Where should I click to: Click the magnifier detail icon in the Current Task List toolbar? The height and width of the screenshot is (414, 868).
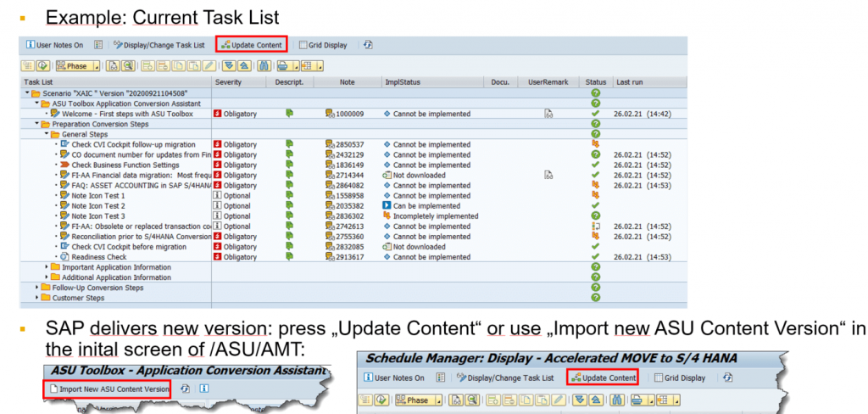[129, 66]
